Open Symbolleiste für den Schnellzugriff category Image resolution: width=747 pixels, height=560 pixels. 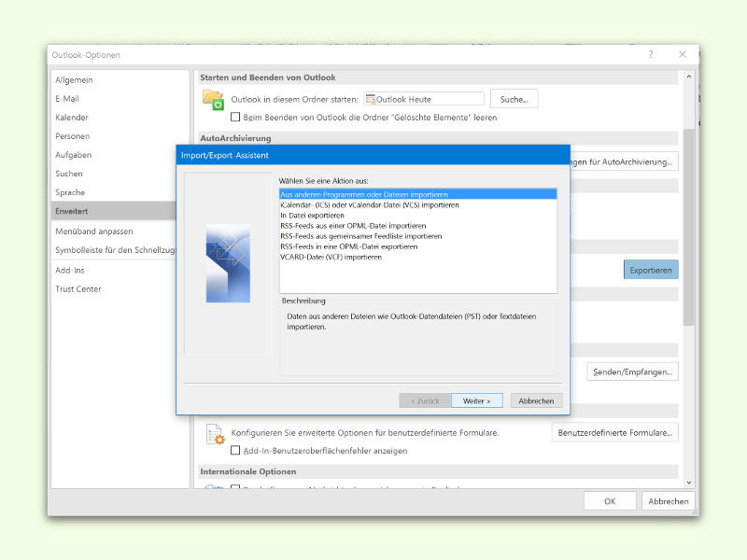115,250
